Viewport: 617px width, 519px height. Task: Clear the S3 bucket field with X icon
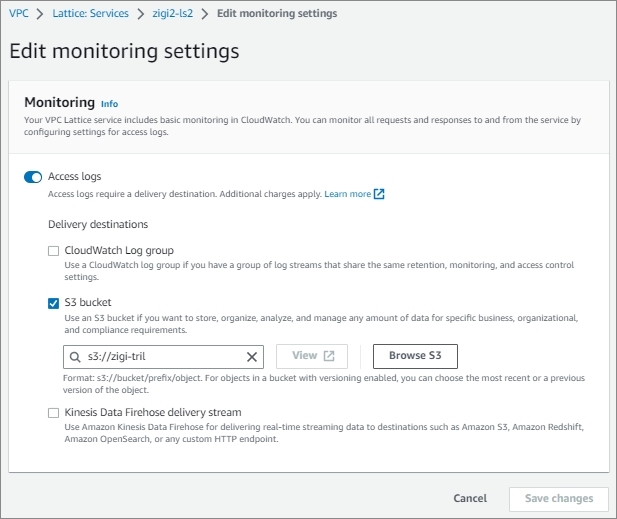coord(252,357)
